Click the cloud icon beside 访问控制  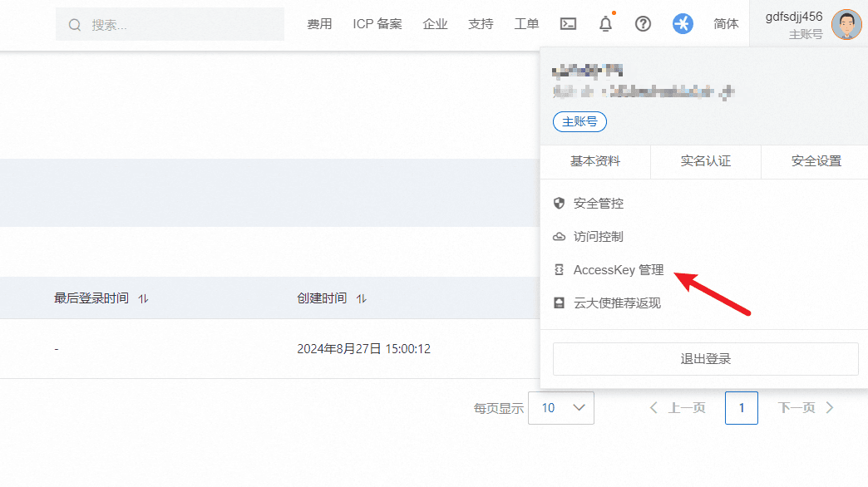pos(560,237)
